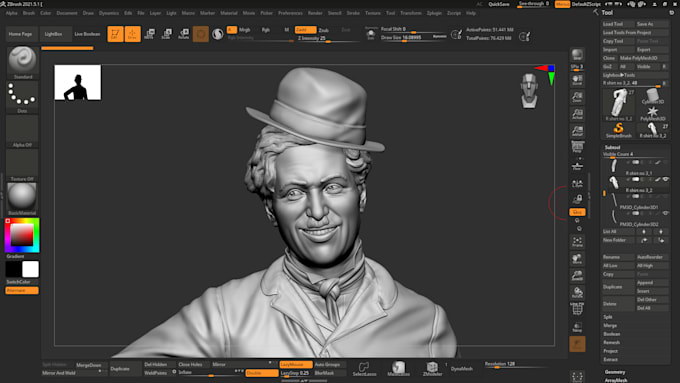The width and height of the screenshot is (680, 383).
Task: Open the Alpha Off slot
Action: [x=23, y=130]
